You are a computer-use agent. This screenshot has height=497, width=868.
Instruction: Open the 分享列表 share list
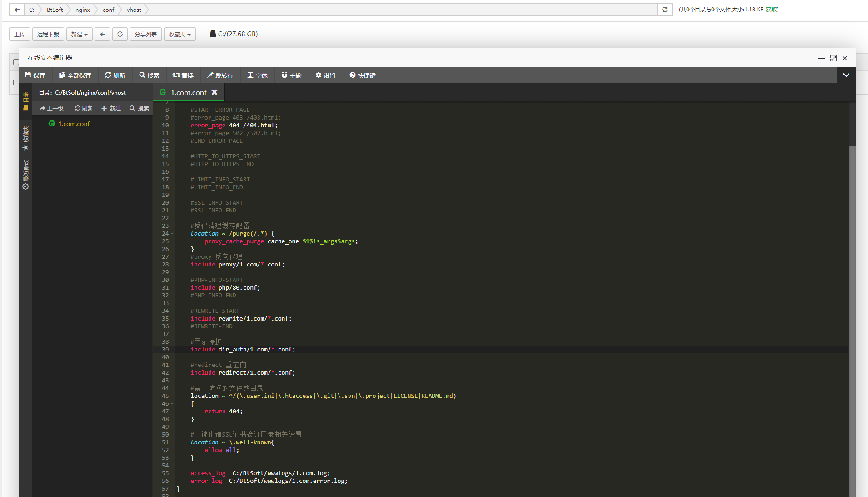pos(145,34)
